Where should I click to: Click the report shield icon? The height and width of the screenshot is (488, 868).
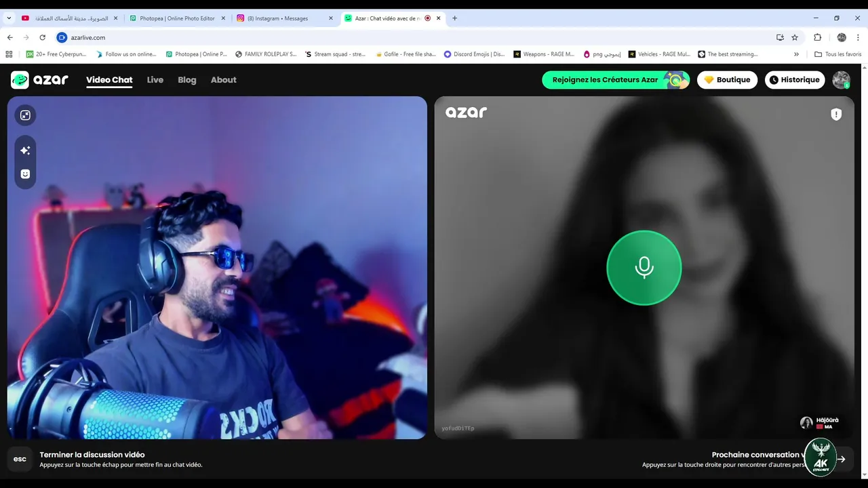point(836,115)
